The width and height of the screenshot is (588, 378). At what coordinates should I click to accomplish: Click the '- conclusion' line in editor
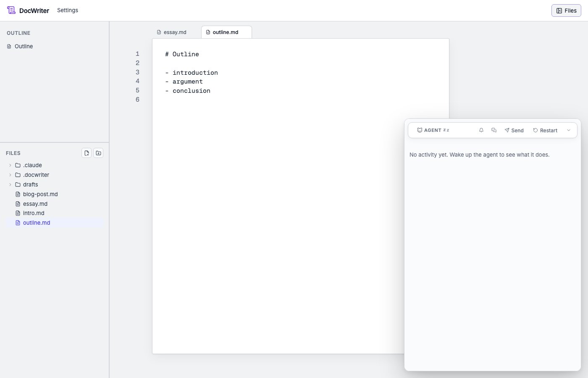[187, 91]
